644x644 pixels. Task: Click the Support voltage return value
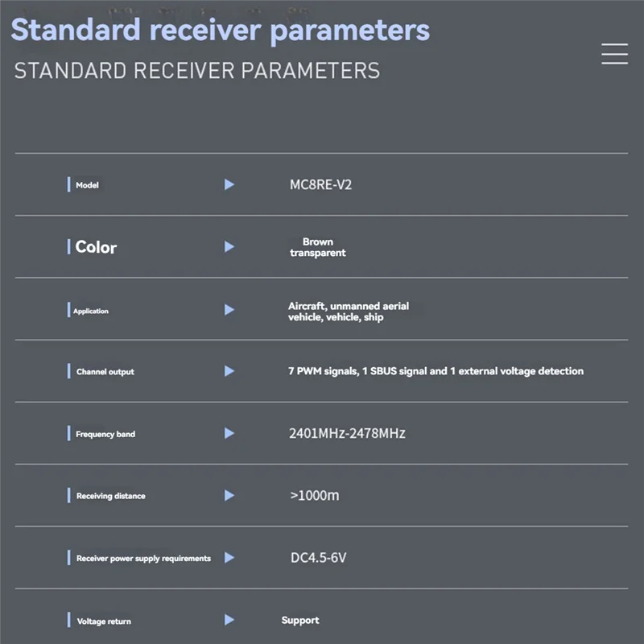[300, 620]
